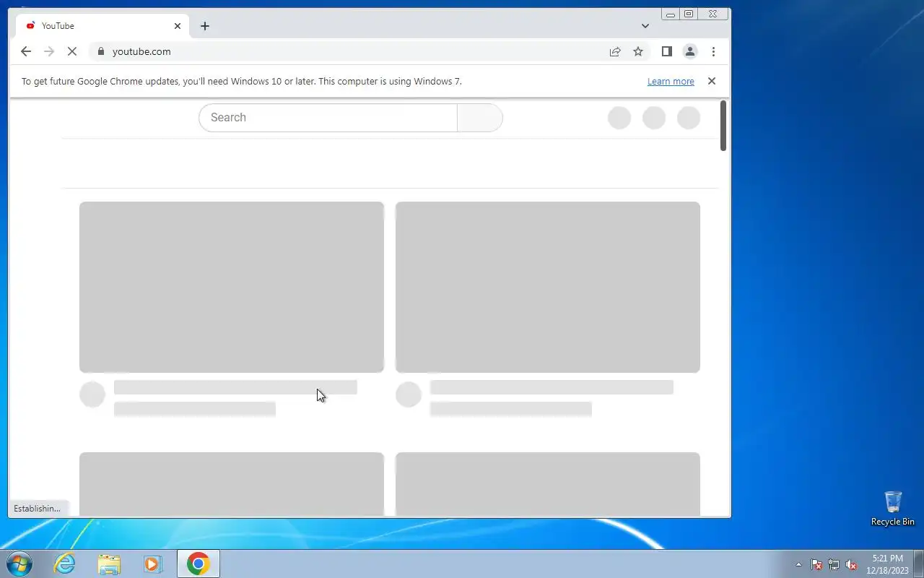Open Learn more link
Screen dimensions: 924x578
(671, 82)
